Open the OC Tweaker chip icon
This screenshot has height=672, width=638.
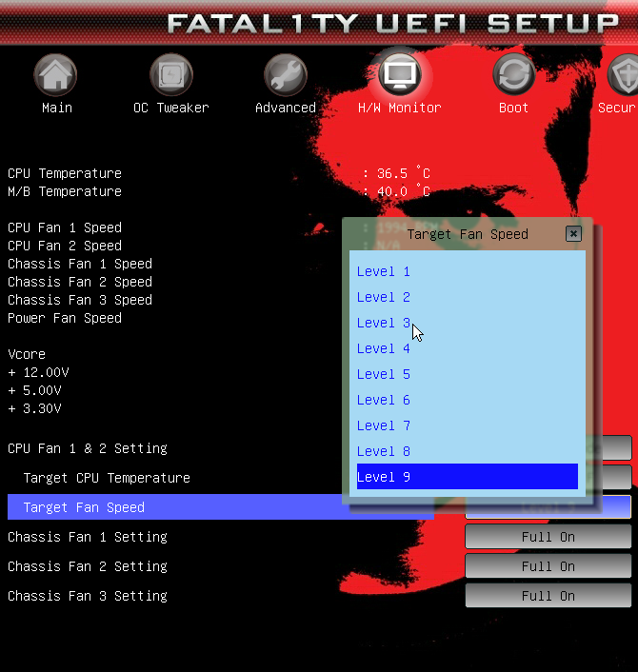point(171,75)
